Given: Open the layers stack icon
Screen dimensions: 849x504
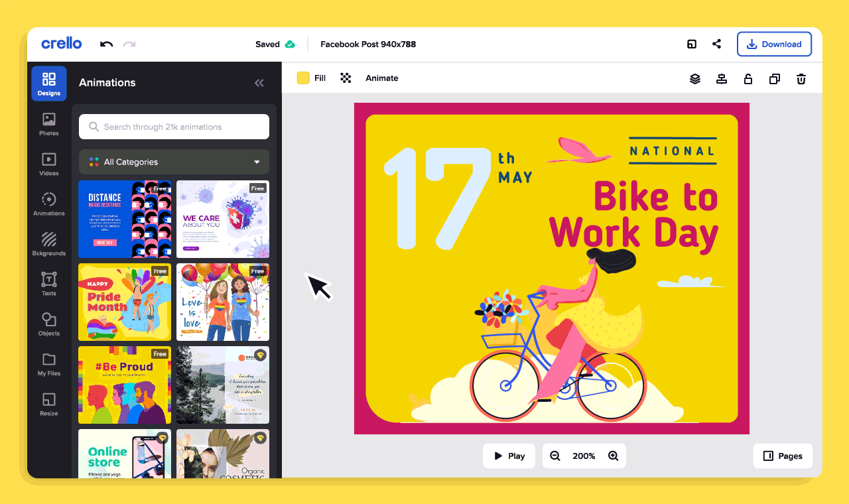Looking at the screenshot, I should pyautogui.click(x=695, y=79).
